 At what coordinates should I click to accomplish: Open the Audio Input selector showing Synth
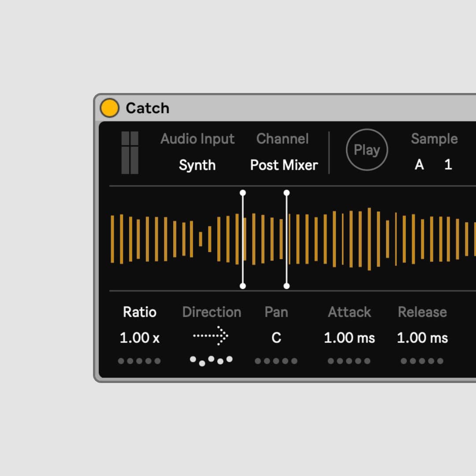pos(197,165)
